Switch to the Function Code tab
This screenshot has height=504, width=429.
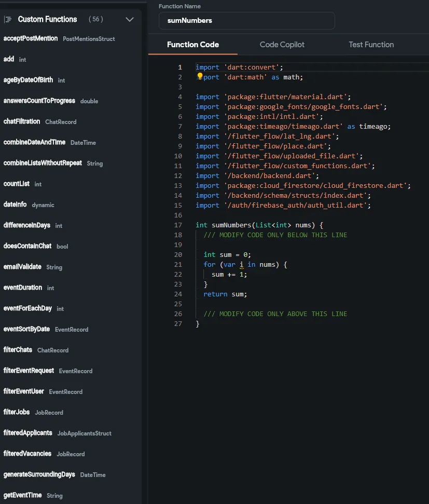(x=193, y=45)
